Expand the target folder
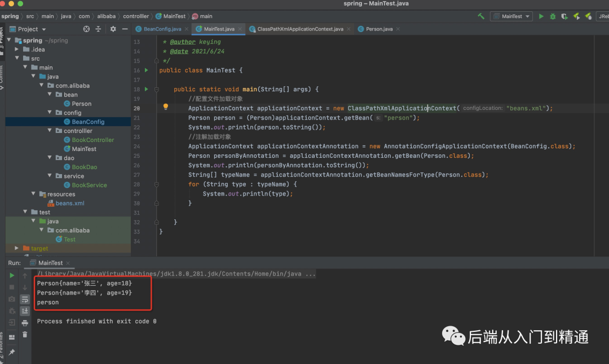This screenshot has height=364, width=609. [17, 248]
